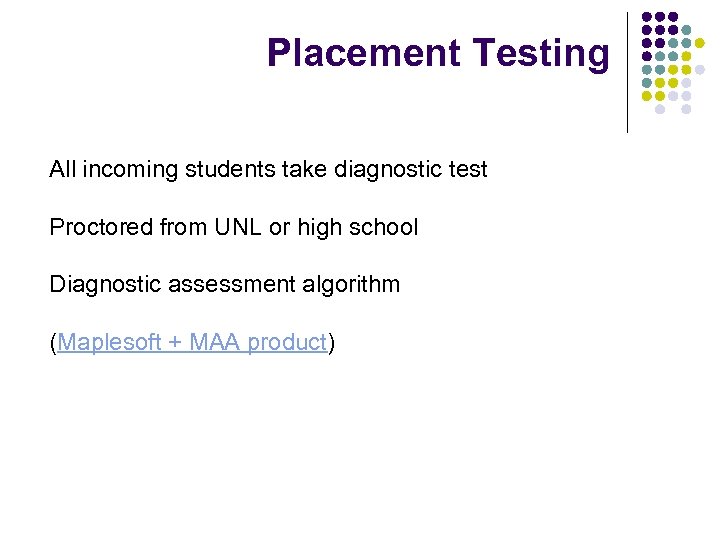Click the left lavender dot in the bottom row

[660, 109]
